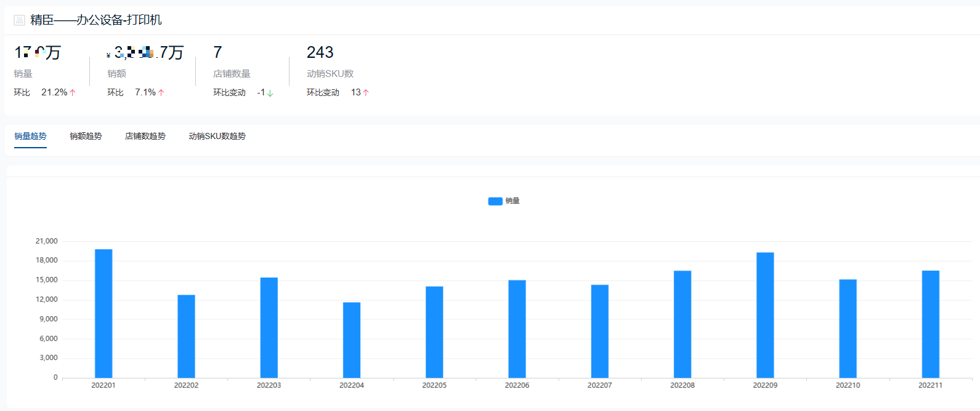Click the green down arrow beside -1
Screen dimensions: 980x411
(x=270, y=94)
